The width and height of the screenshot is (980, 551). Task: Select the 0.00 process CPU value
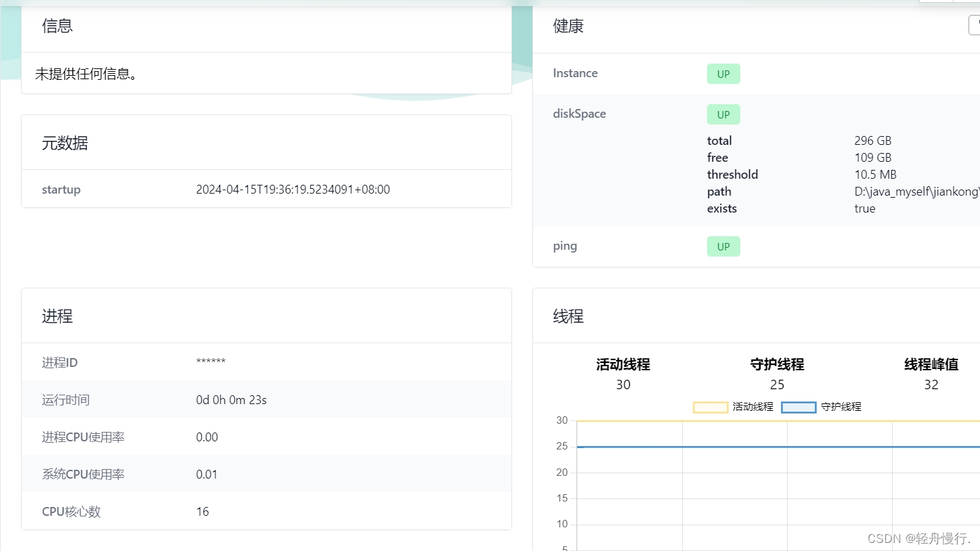207,437
